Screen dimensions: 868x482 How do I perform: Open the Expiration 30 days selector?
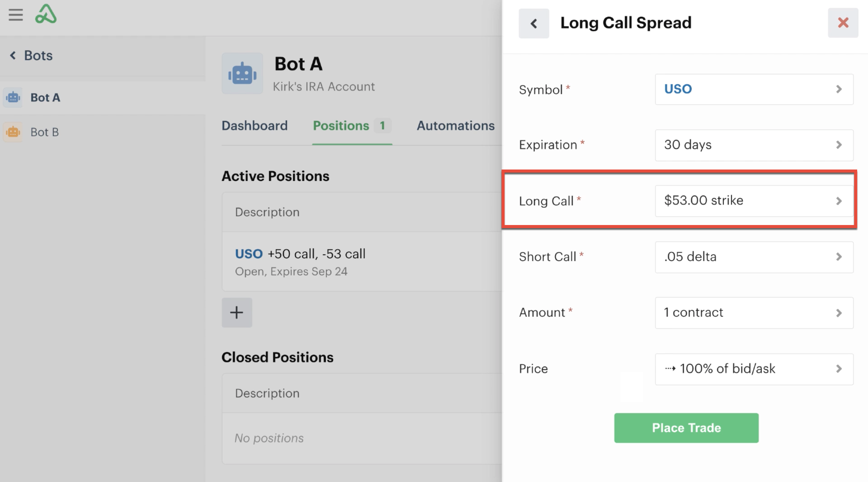(x=754, y=145)
